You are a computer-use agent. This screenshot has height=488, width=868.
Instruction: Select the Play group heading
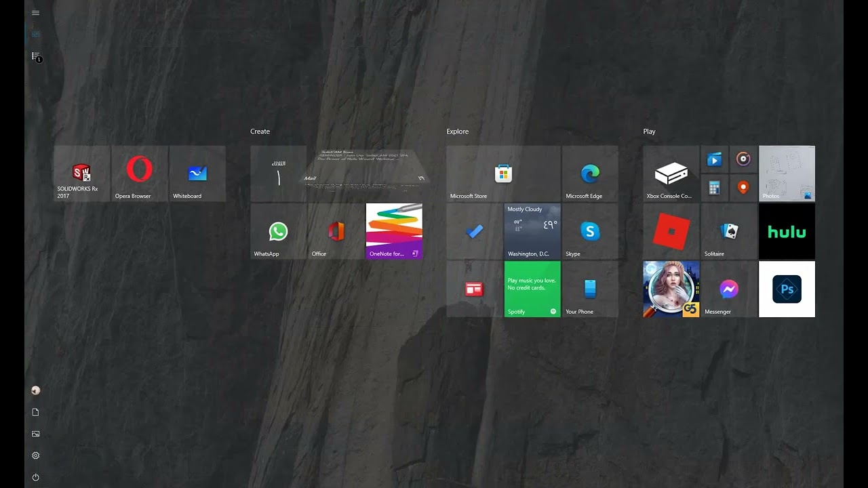[650, 131]
